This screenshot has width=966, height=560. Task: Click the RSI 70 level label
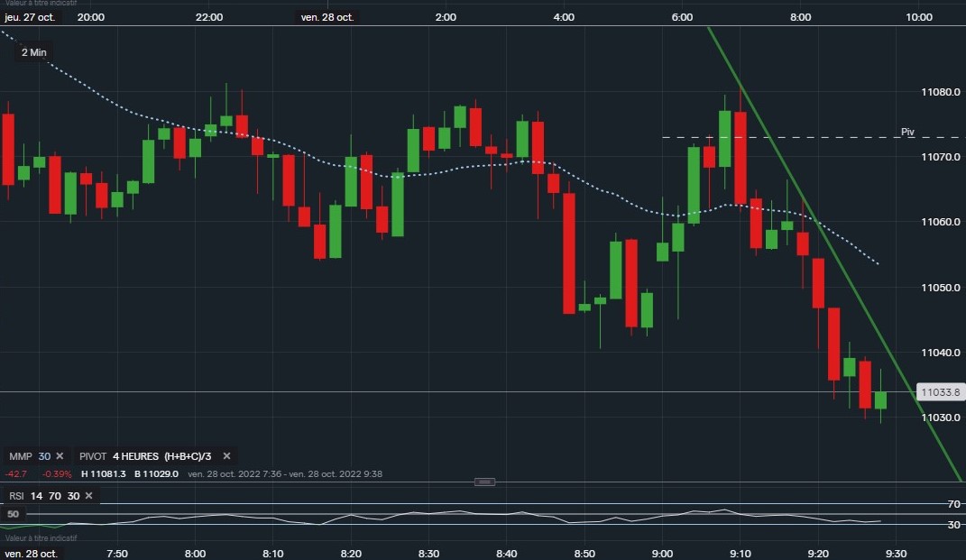(953, 504)
